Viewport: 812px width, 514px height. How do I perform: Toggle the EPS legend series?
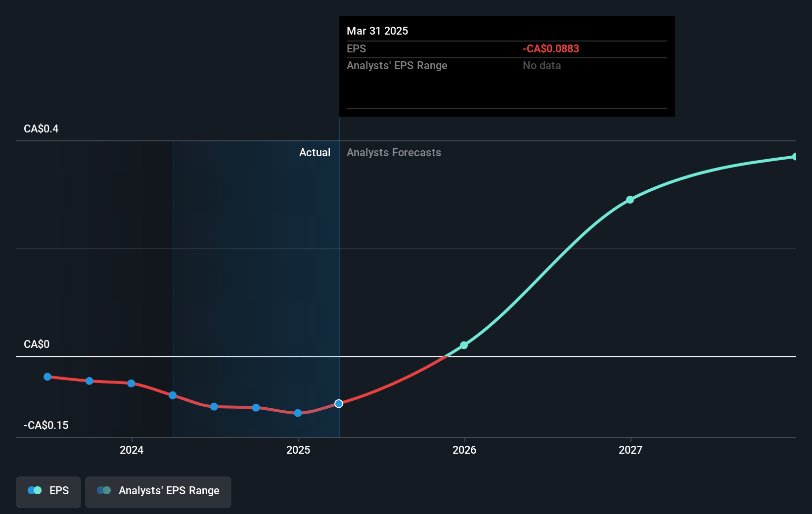48,492
